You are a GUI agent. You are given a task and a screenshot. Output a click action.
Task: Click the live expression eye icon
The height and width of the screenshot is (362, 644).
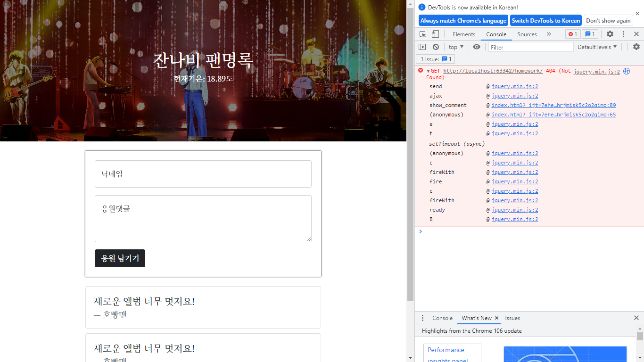pyautogui.click(x=477, y=47)
